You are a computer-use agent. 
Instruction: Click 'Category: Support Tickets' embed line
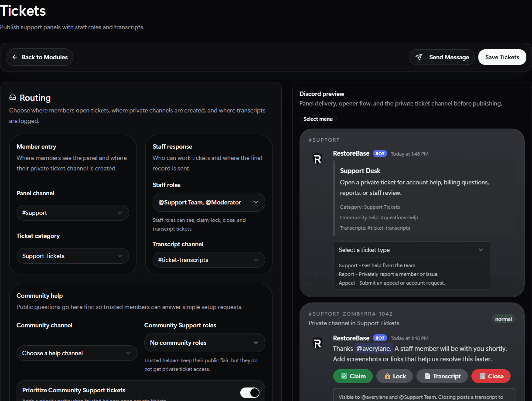coord(370,207)
